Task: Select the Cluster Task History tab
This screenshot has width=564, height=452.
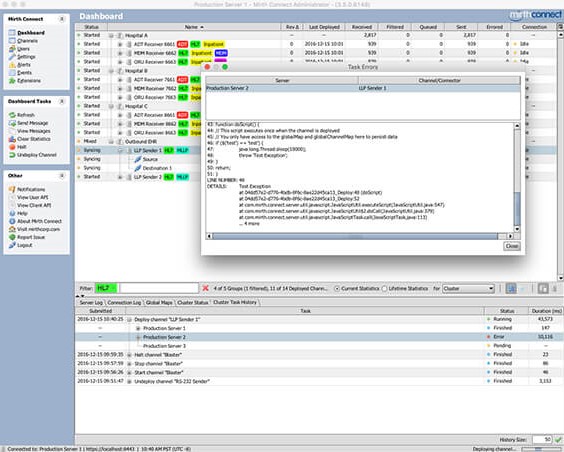Action: tap(235, 302)
